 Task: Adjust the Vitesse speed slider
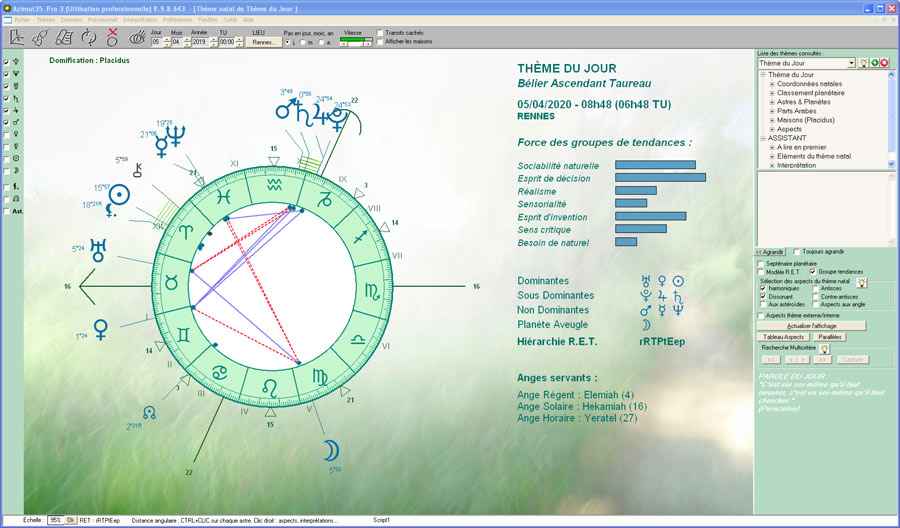(x=356, y=42)
